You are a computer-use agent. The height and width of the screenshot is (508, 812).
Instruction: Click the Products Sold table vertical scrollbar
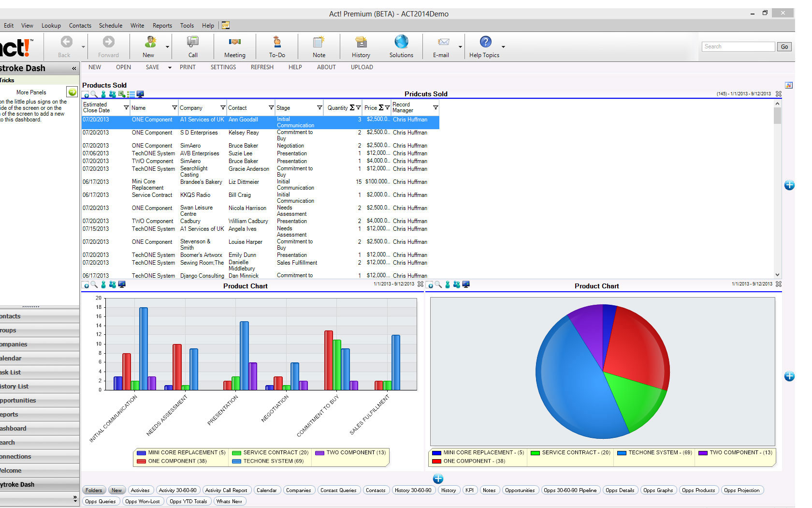(777, 189)
